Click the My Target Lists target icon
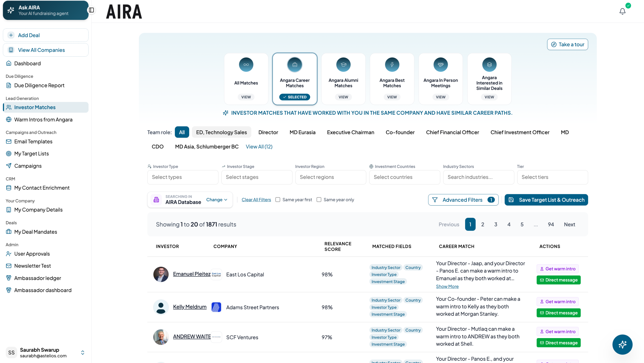644x363 pixels. [x=9, y=153]
